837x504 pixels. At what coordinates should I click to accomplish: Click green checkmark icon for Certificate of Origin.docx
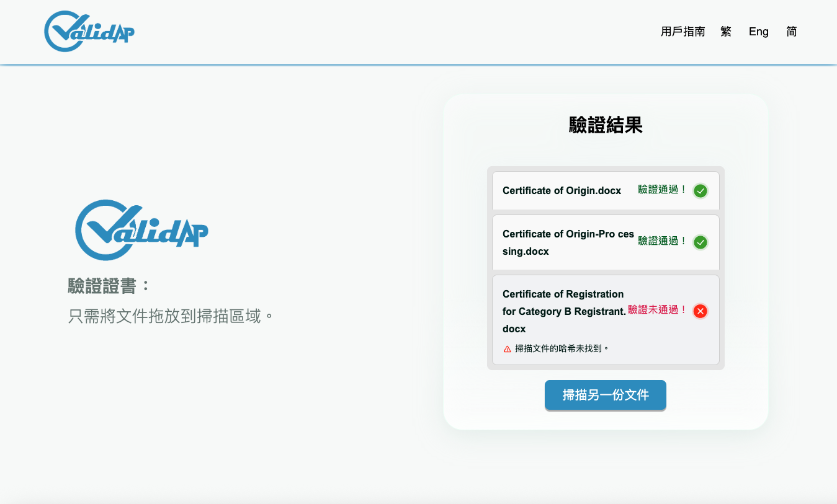[x=700, y=191]
